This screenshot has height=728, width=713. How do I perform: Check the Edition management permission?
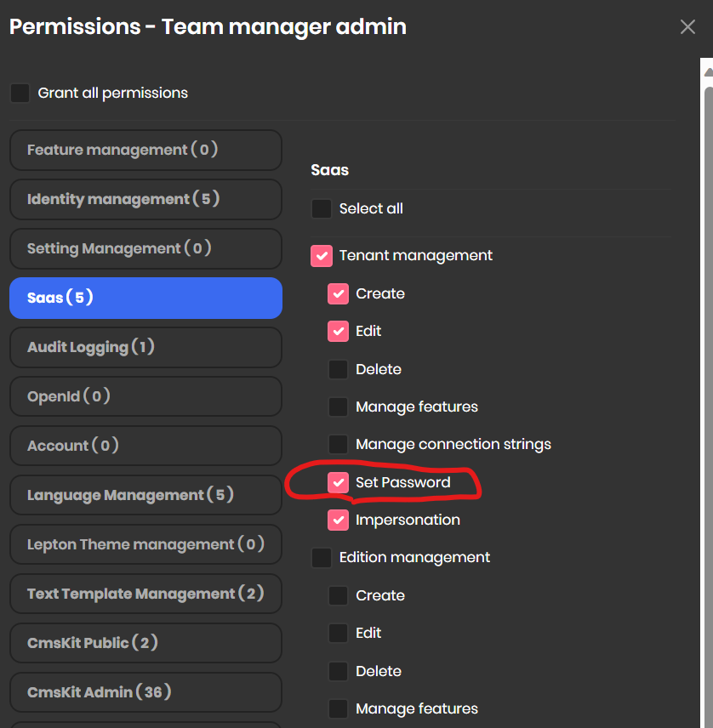(322, 558)
